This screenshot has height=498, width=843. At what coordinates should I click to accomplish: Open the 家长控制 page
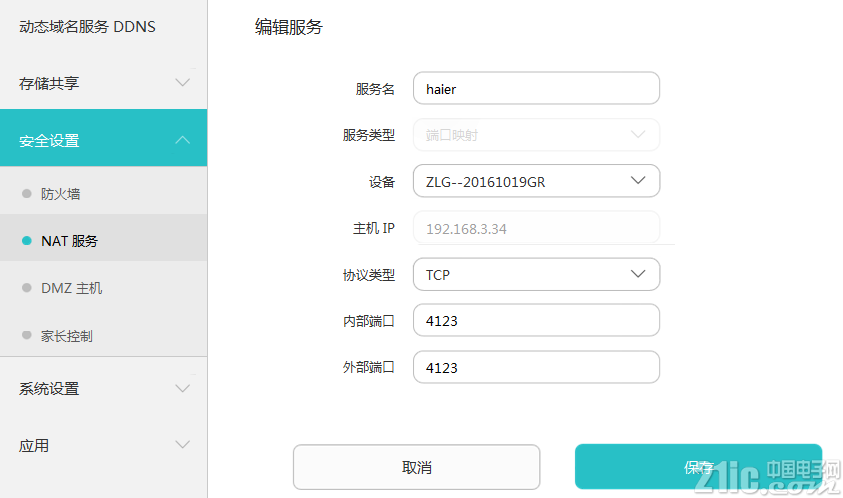(103, 336)
